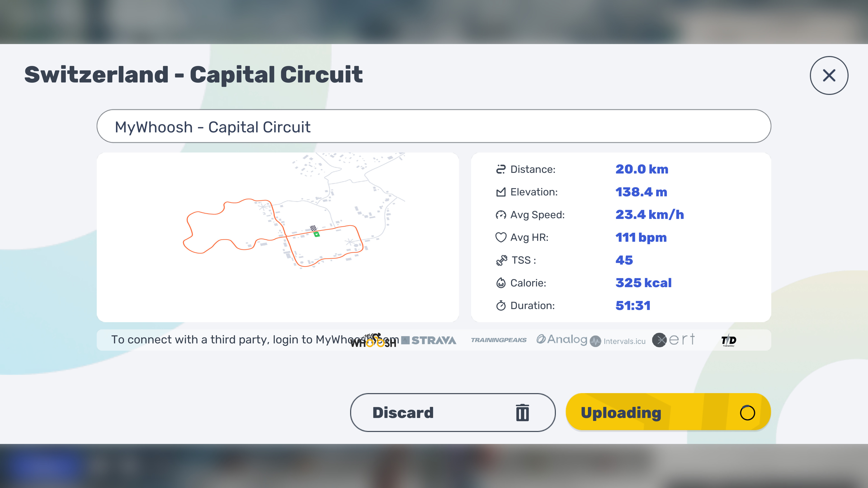
Task: Click the MyWhoosh cyclist logo
Action: coord(373,340)
